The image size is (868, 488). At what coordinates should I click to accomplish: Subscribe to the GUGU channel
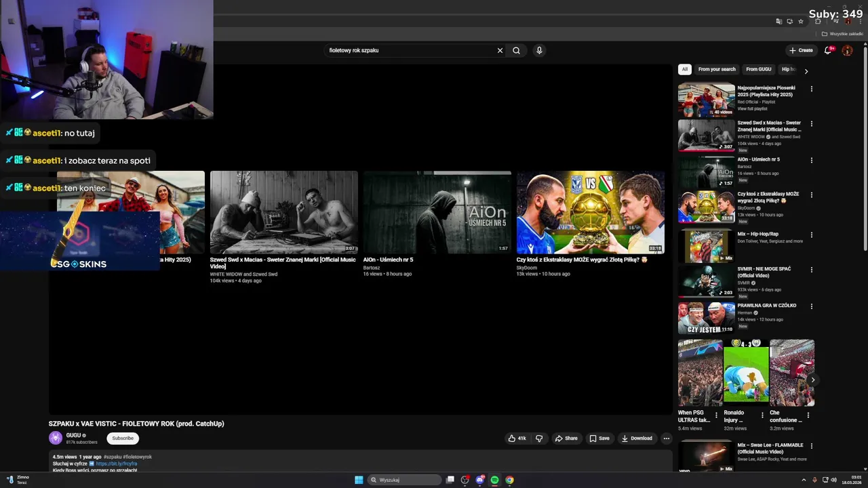tap(123, 439)
